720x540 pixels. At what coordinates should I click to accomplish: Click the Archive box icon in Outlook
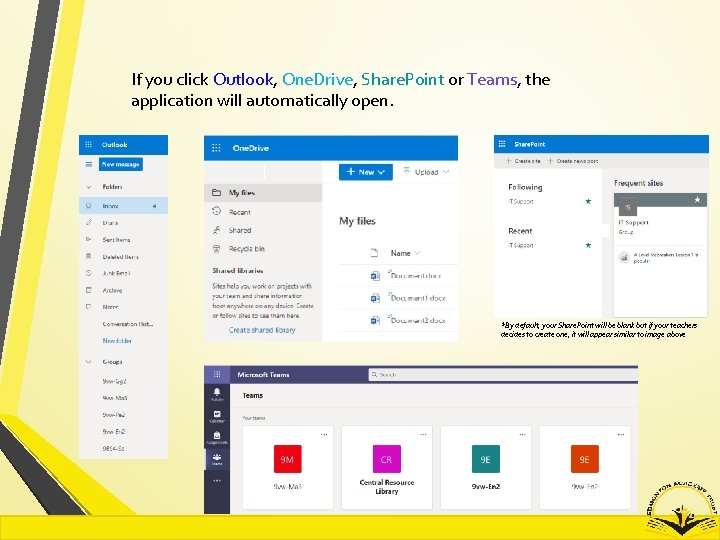(x=89, y=290)
